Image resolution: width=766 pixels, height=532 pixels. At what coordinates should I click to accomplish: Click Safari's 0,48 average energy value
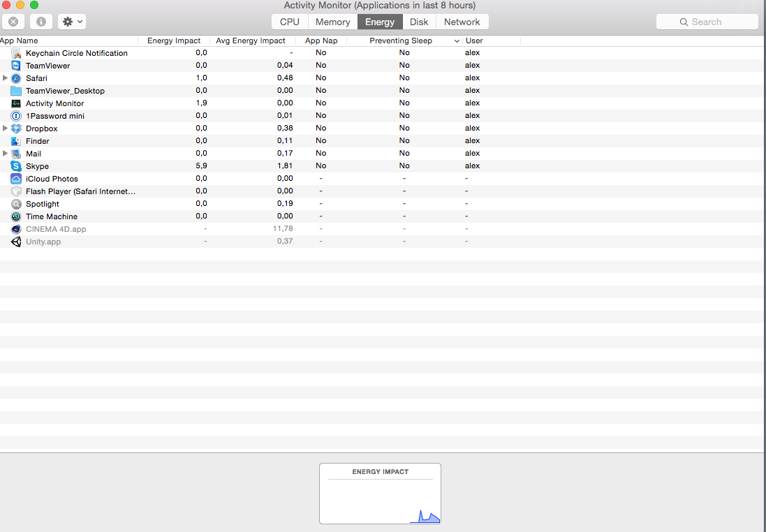pyautogui.click(x=285, y=77)
